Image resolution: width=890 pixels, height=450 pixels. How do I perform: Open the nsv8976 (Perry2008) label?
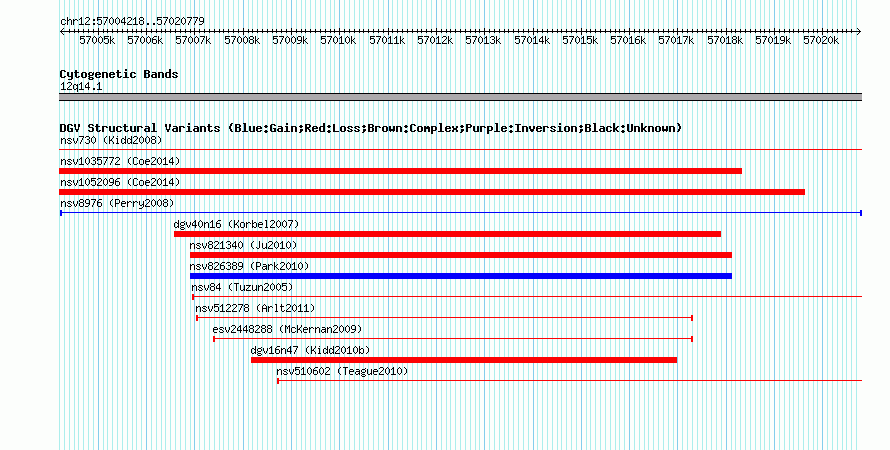[x=117, y=203]
